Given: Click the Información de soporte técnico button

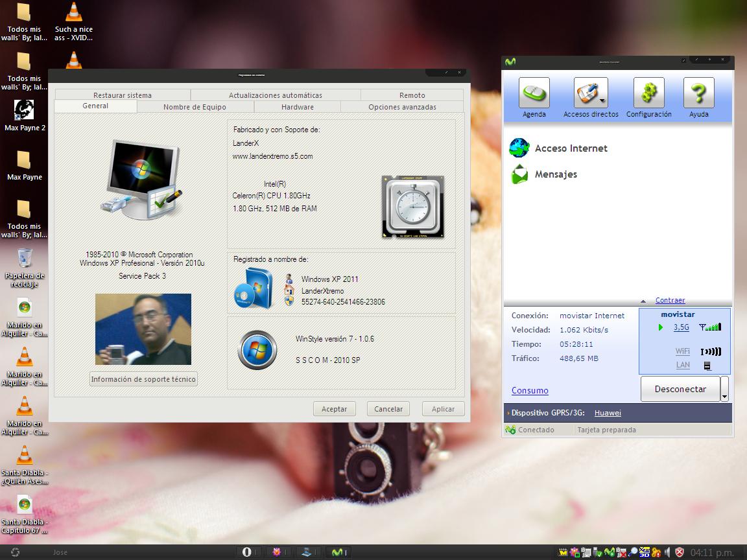Looking at the screenshot, I should (143, 379).
